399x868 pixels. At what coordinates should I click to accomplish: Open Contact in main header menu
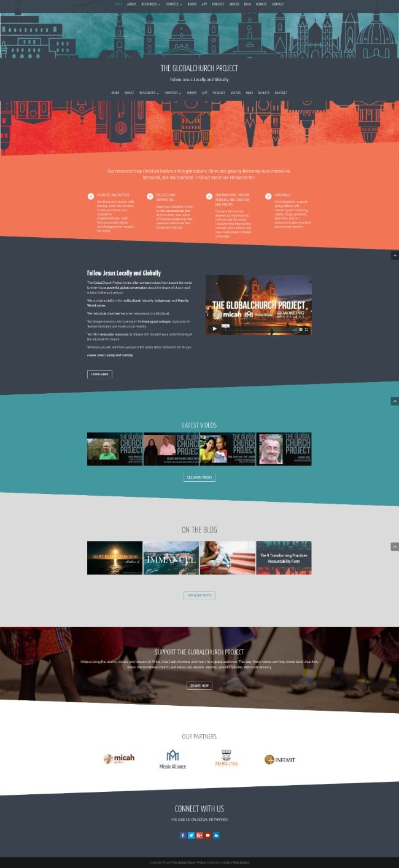281,93
